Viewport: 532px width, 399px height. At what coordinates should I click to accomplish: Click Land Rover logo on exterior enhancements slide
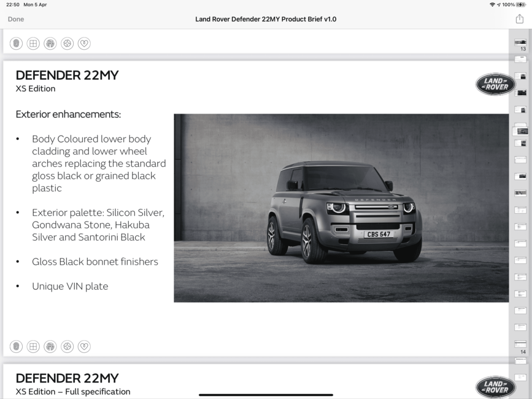tap(496, 84)
